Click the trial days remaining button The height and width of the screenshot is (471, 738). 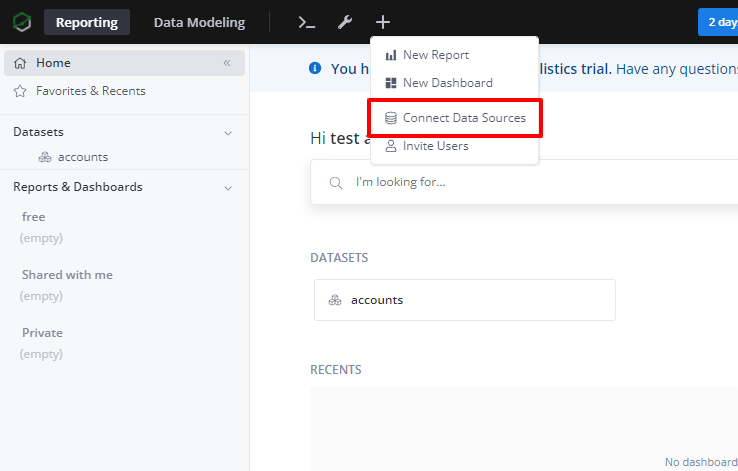718,22
